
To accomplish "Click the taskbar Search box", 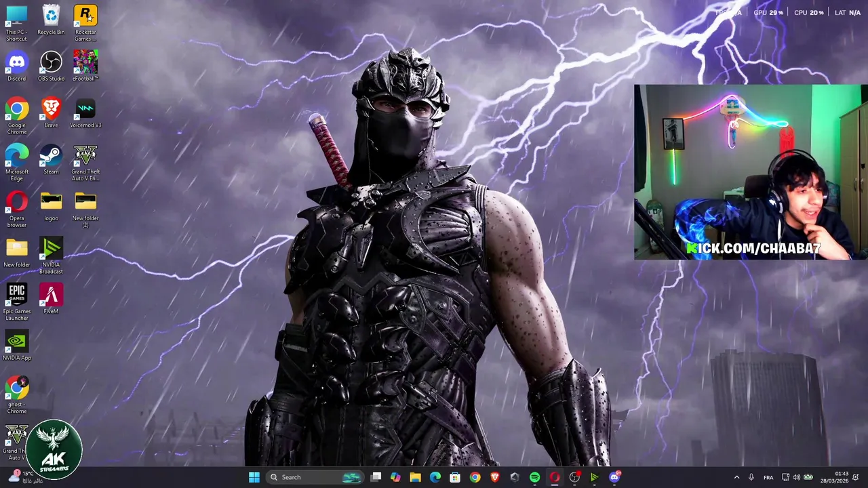I will [315, 477].
